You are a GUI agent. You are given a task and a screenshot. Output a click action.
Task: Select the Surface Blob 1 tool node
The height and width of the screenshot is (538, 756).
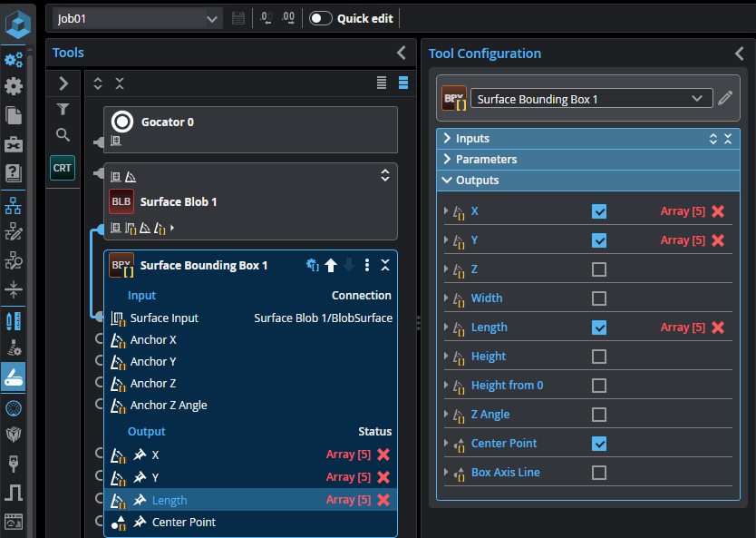(x=178, y=201)
